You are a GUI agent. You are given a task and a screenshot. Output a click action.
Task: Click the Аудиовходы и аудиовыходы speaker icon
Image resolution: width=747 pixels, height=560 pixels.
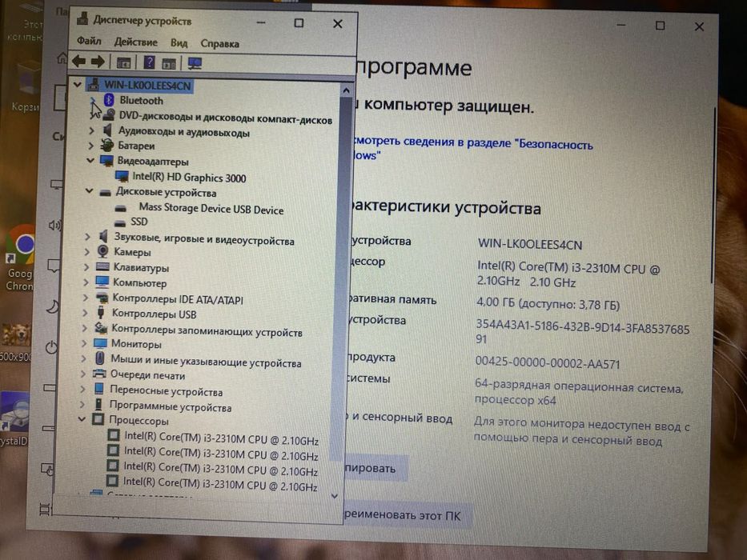(x=107, y=130)
